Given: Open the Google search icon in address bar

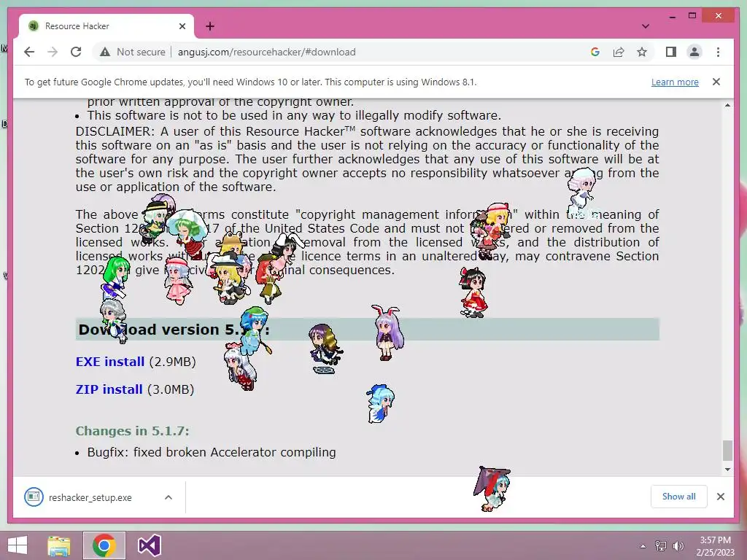Looking at the screenshot, I should [595, 52].
